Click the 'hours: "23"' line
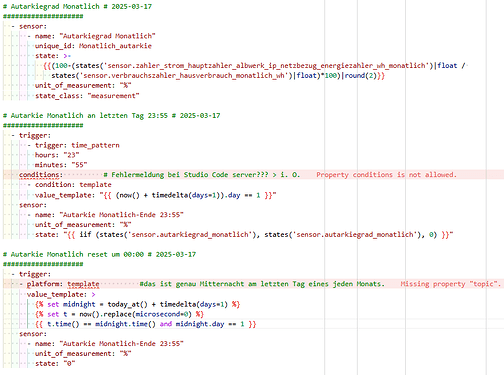This screenshot has width=504, height=375. (57, 155)
